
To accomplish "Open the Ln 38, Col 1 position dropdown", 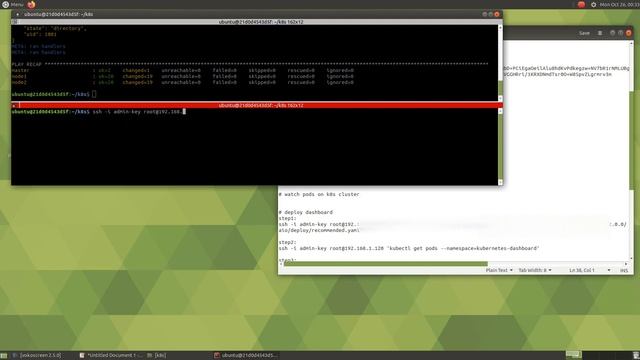I will 590,270.
